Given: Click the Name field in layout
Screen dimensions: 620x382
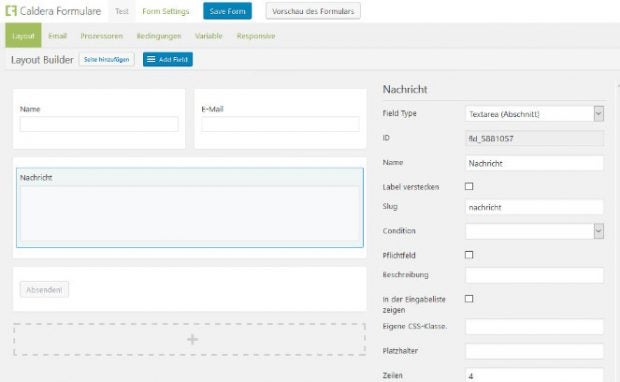Looking at the screenshot, I should [x=99, y=124].
